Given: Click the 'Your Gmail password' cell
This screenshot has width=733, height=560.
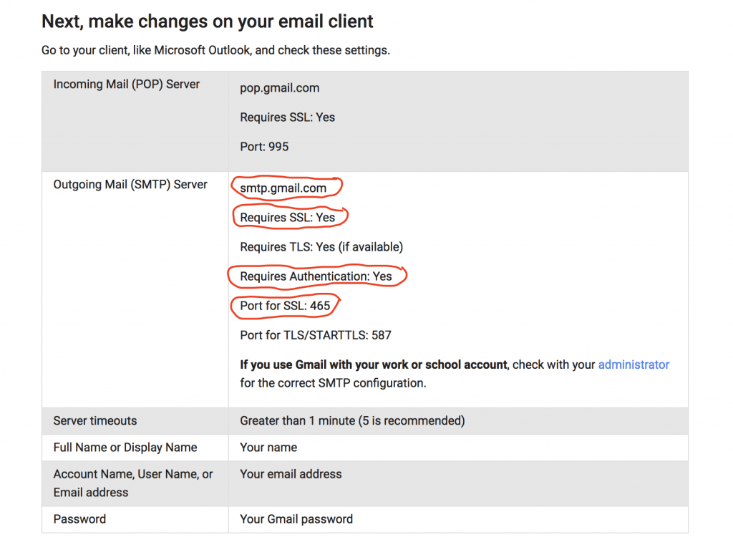Looking at the screenshot, I should [296, 519].
